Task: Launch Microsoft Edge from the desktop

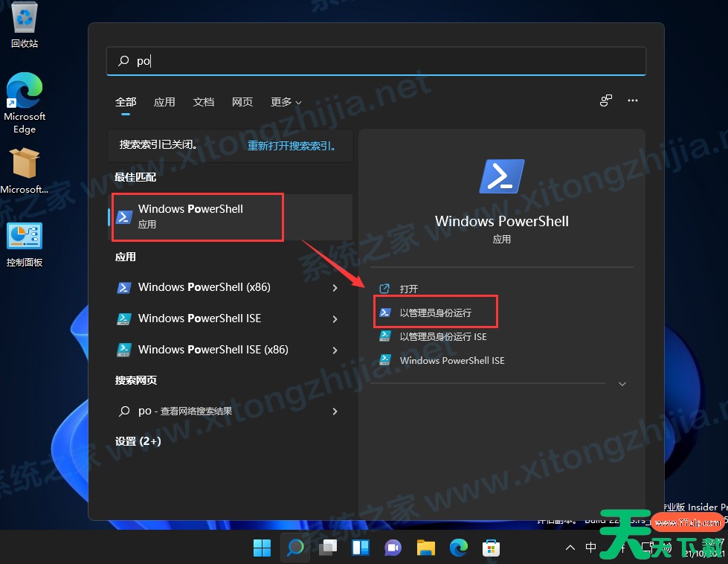Action: tap(25, 103)
